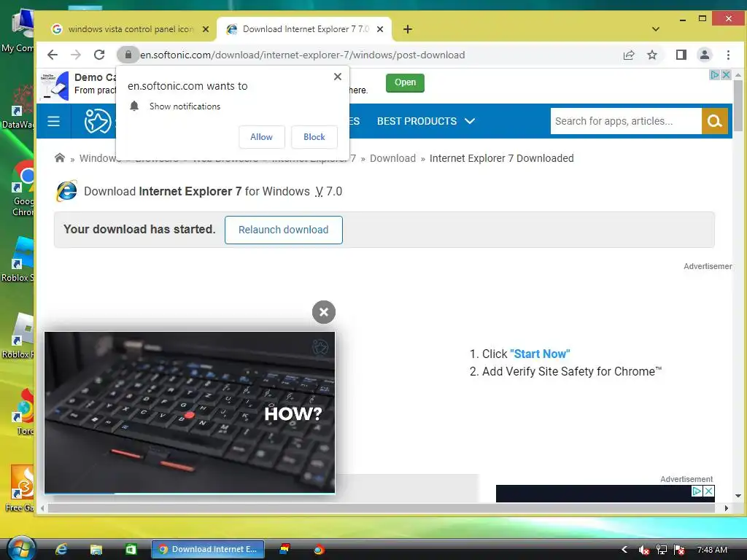Click the Firefox-like taskbar icon
The image size is (747, 560).
319,550
